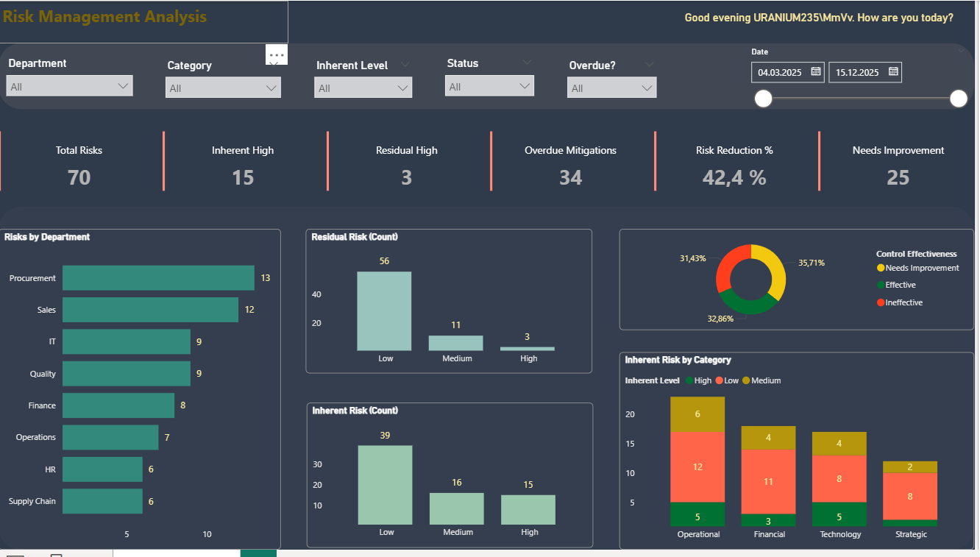Open calendar picker for start date 04.03.2025
The height and width of the screenshot is (557, 980).
coord(816,72)
